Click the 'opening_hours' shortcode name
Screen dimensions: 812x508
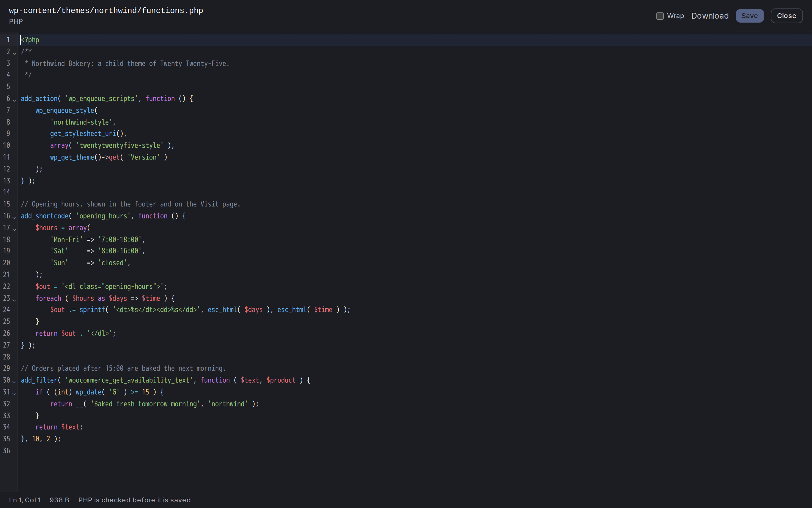(x=103, y=216)
